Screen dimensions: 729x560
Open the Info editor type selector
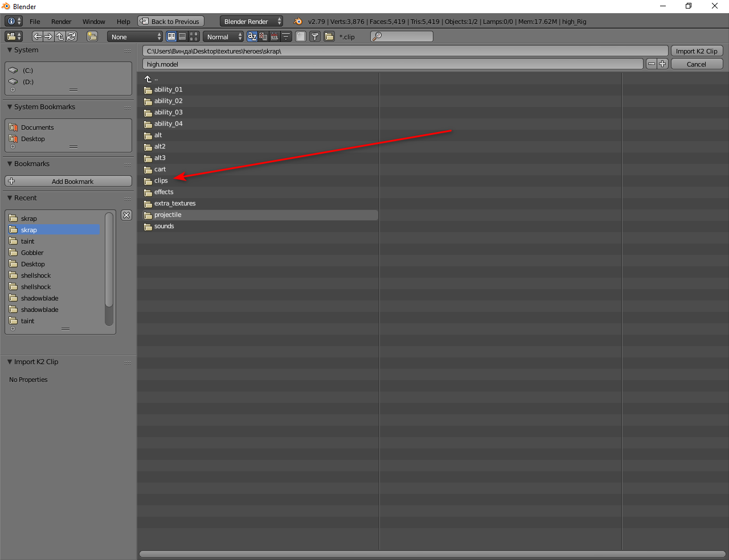click(x=14, y=21)
